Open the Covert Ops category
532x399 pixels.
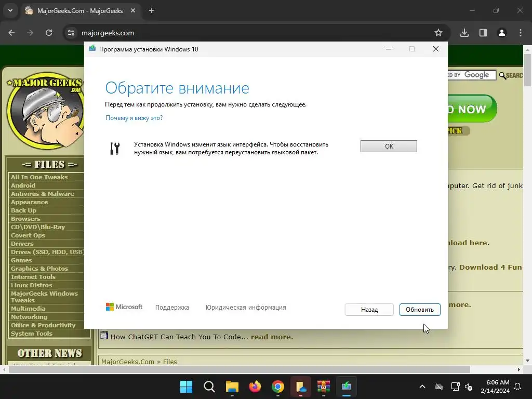click(x=28, y=235)
